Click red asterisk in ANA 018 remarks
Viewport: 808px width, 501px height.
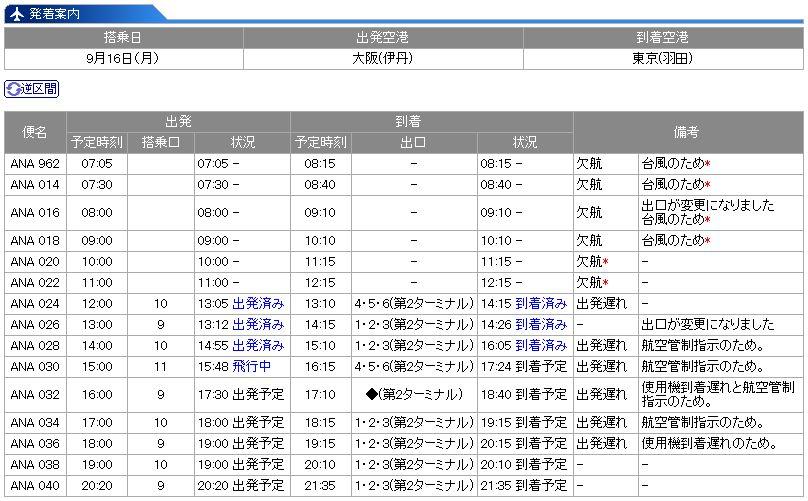(707, 241)
